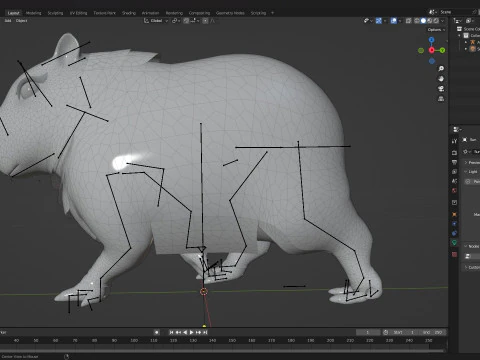Toggle X-ray mode button
The height and width of the screenshot is (360, 480).
(409, 21)
